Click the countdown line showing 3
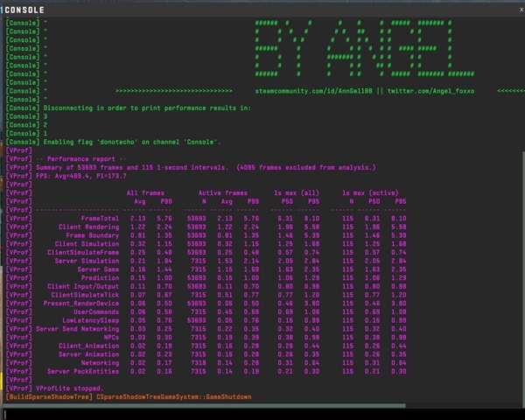Screen dimensions: 525x420 pyautogui.click(x=45, y=116)
